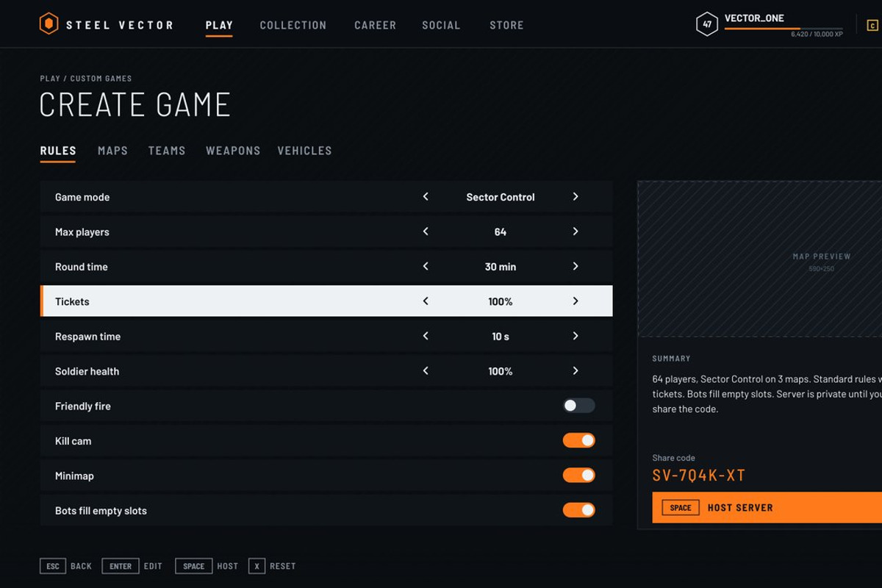Open the PLAY main menu
Screen dimensions: 882x588
tap(219, 25)
